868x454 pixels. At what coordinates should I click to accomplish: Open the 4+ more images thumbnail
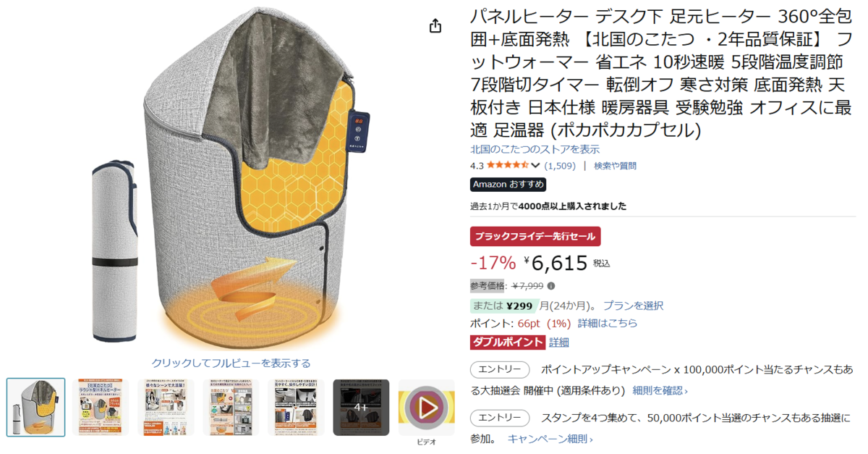[x=361, y=407]
